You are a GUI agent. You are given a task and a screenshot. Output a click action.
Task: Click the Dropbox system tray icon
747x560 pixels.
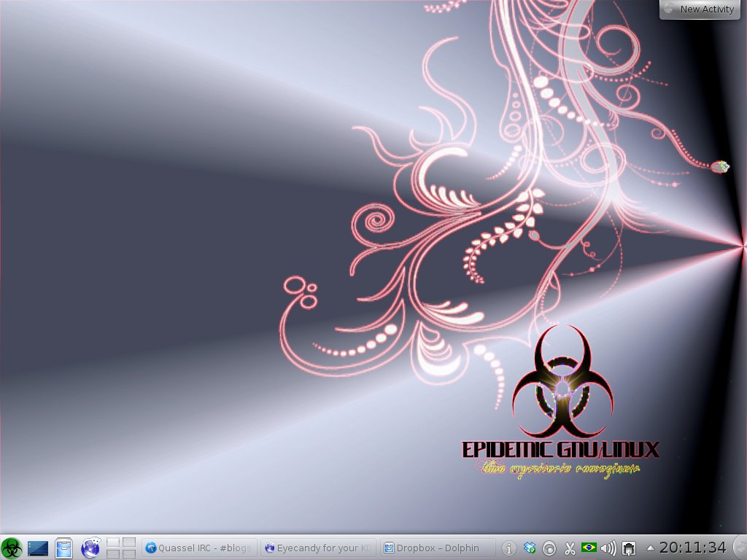click(530, 548)
